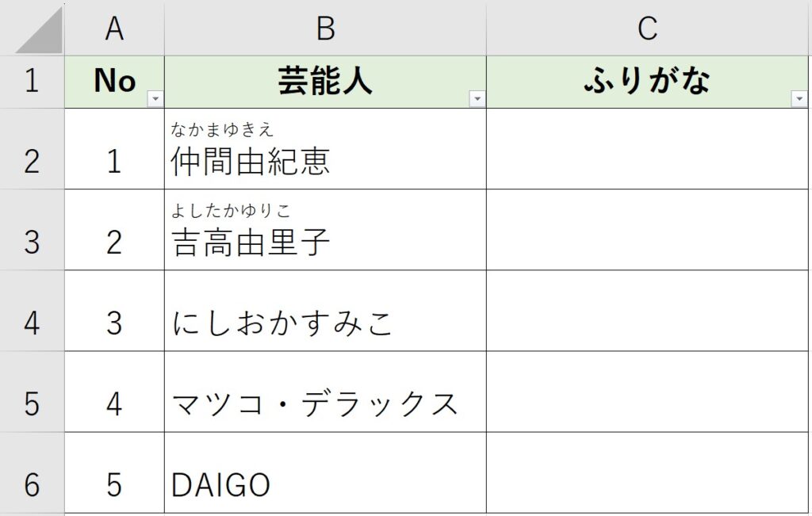Image resolution: width=812 pixels, height=516 pixels.
Task: Select column A header
Action: 115,26
